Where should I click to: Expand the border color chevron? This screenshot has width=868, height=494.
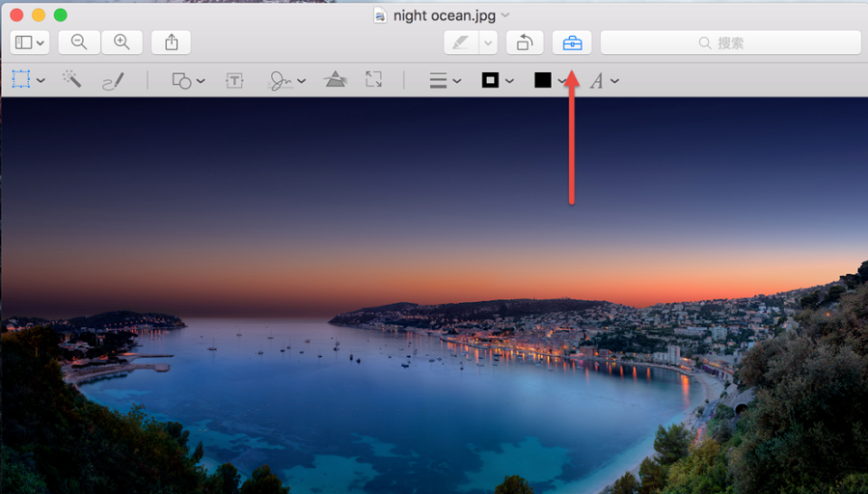click(510, 81)
